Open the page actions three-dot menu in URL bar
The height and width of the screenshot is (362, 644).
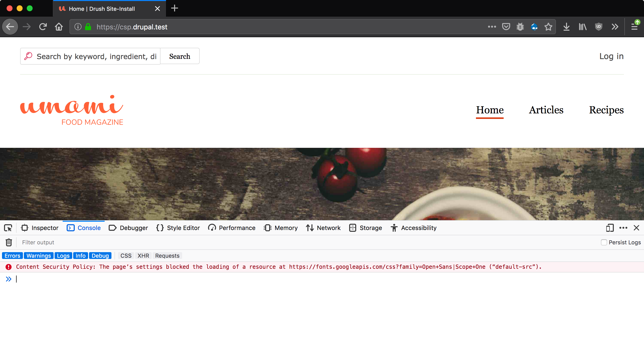click(492, 27)
